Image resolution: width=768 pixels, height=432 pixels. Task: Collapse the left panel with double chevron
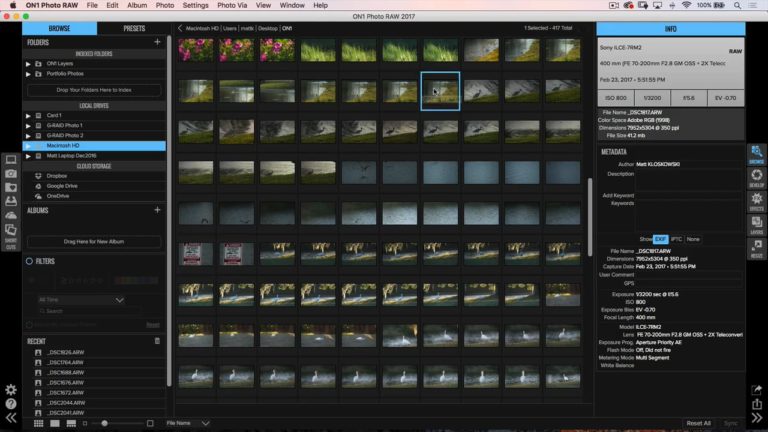point(11,418)
